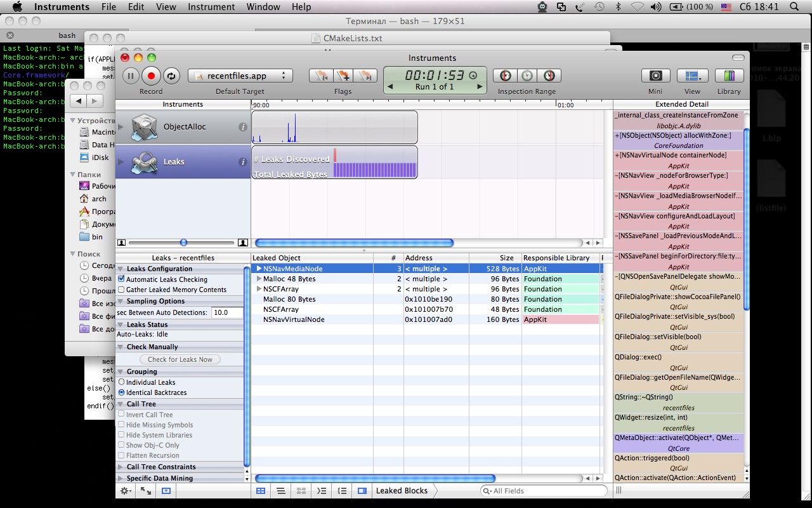Open the instrument Library
This screenshot has width=812, height=508.
(729, 76)
